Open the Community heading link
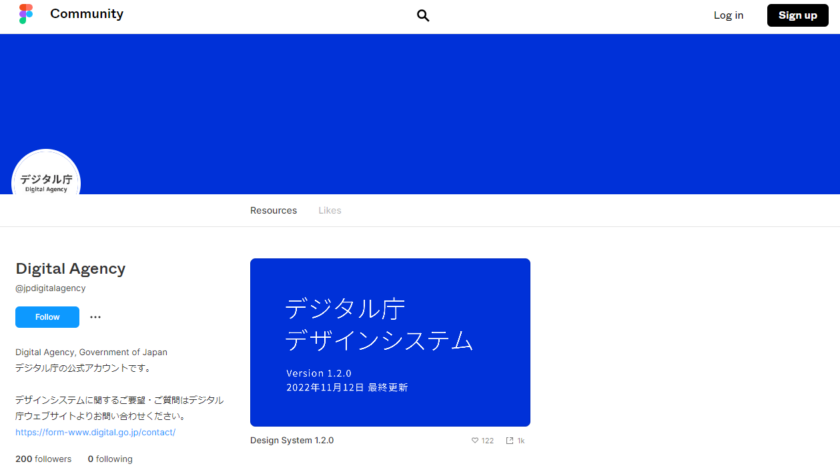Image resolution: width=840 pixels, height=472 pixels. [x=87, y=14]
